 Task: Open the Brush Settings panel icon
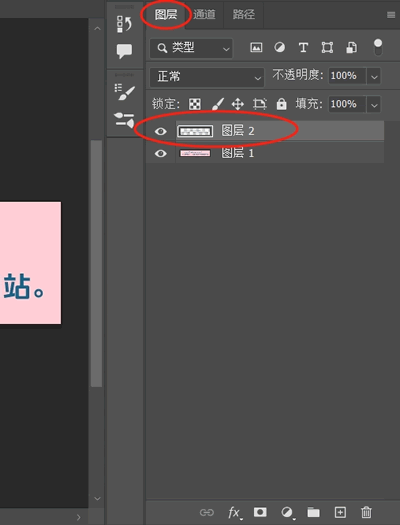(x=124, y=92)
